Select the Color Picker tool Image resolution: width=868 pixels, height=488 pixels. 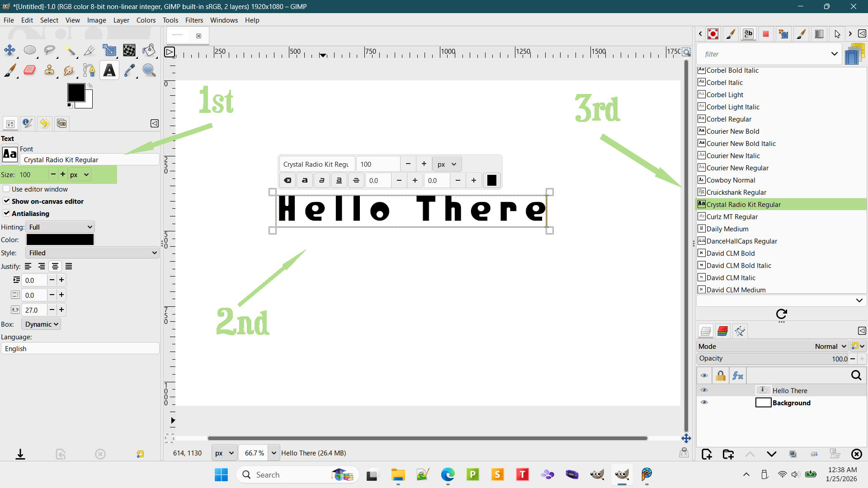(x=129, y=70)
